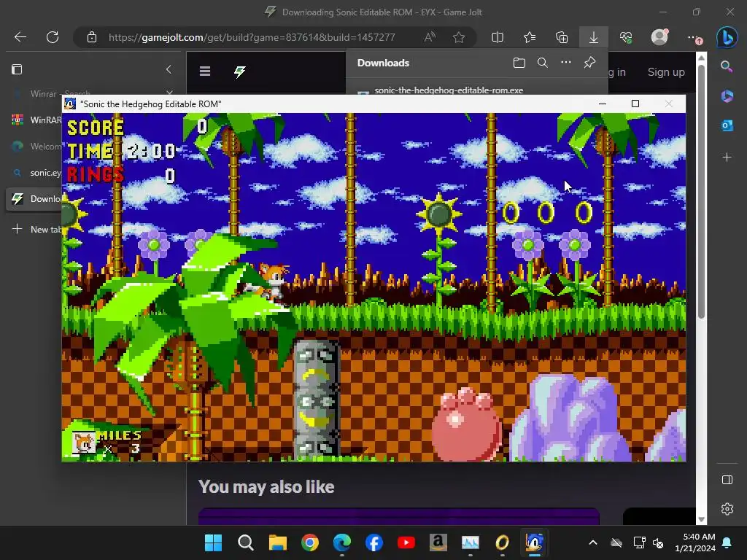
Task: Open the Edge profile avatar
Action: click(x=659, y=36)
